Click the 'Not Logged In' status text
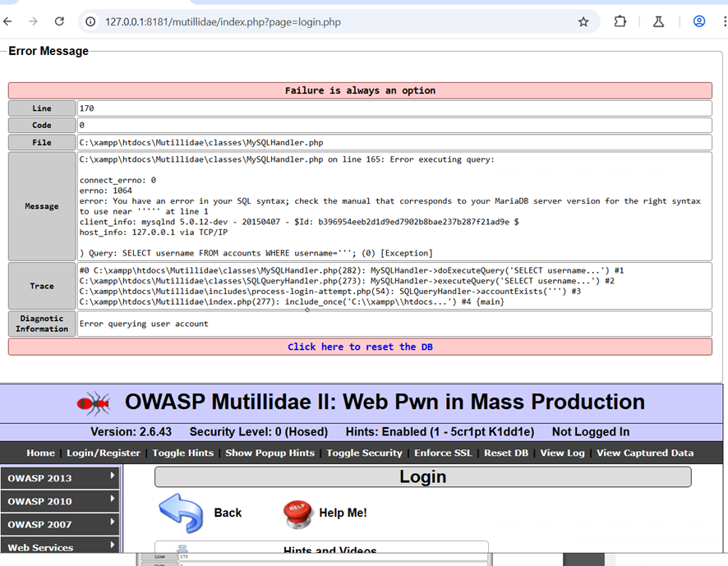Viewport: 728px width, 566px height. point(591,432)
